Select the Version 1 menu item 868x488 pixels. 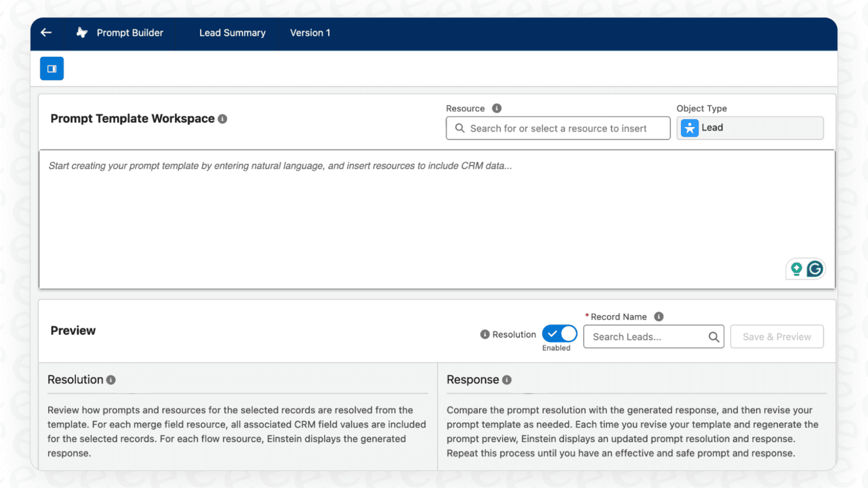click(x=310, y=33)
